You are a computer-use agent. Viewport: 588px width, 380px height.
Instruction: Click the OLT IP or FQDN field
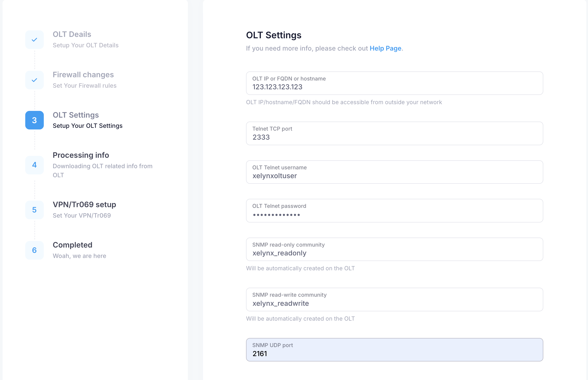(x=394, y=84)
